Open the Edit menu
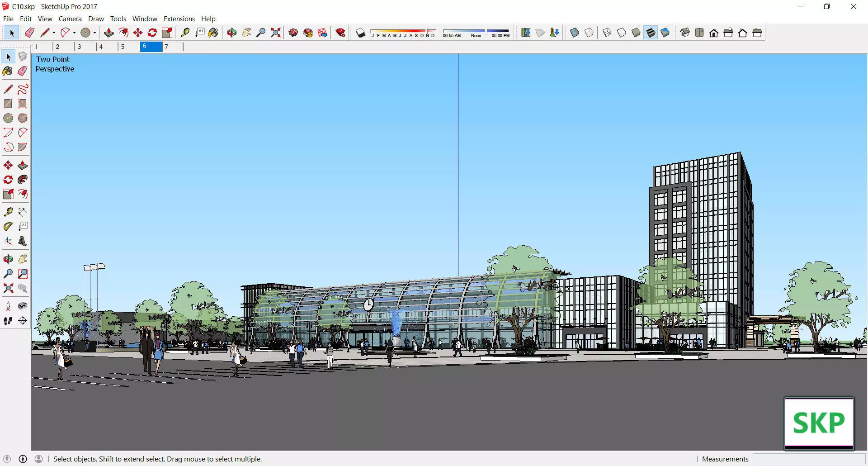 click(26, 19)
